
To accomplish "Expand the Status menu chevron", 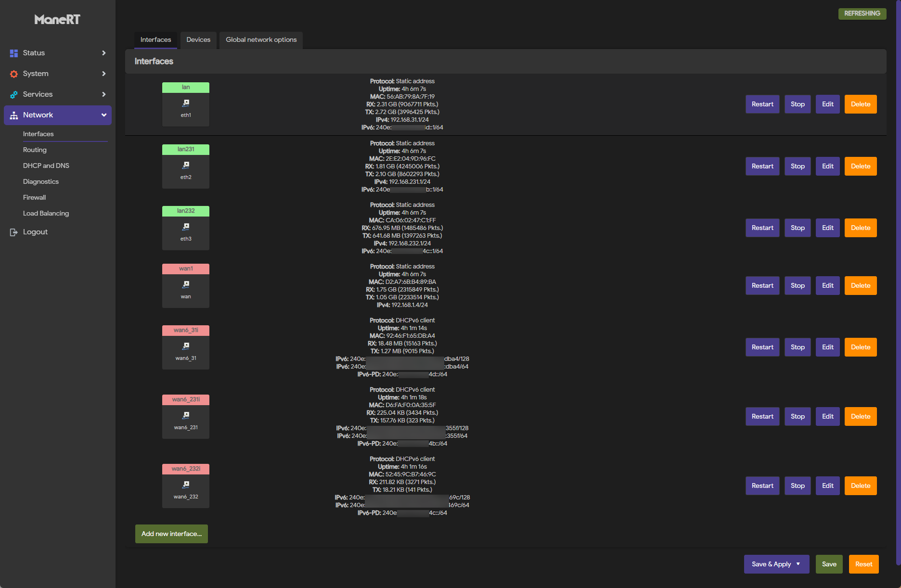I will point(103,53).
